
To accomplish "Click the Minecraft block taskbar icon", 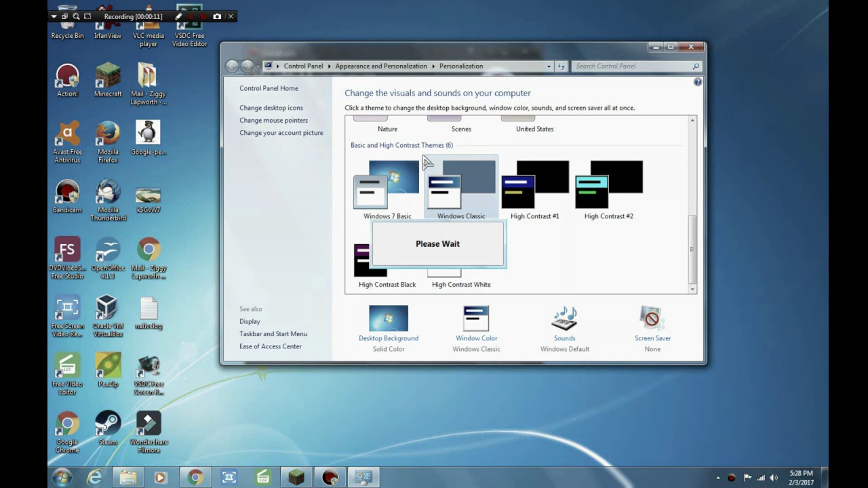I will click(x=296, y=478).
